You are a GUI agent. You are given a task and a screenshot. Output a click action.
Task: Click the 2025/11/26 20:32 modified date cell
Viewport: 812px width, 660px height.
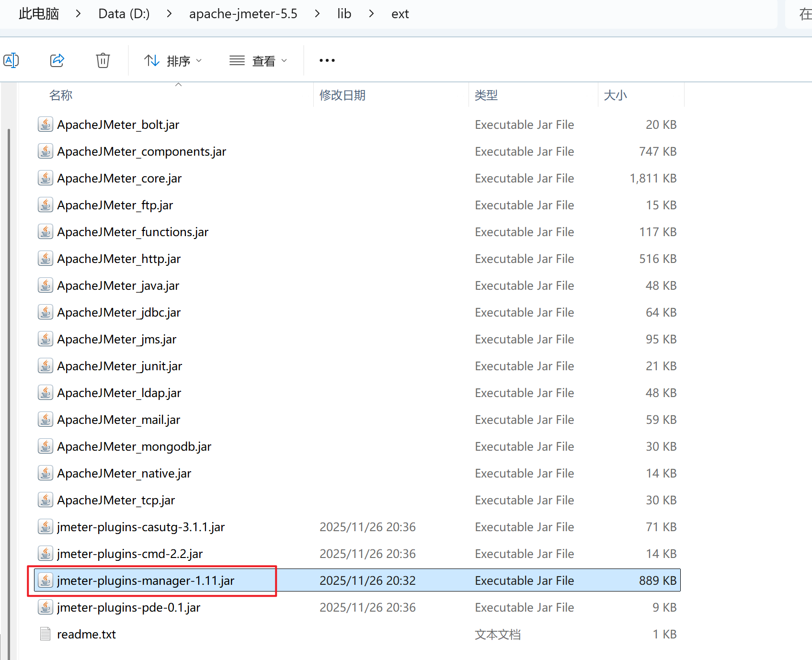coord(367,580)
